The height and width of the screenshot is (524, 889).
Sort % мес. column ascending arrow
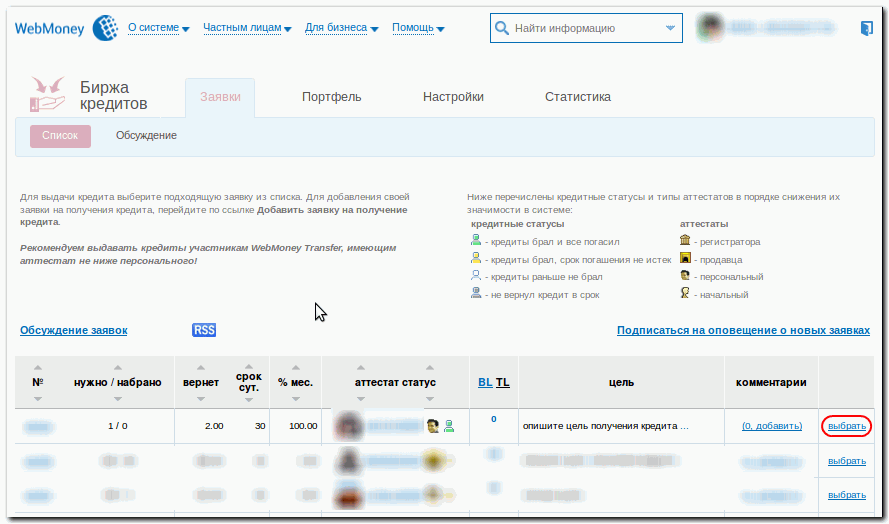coord(295,367)
